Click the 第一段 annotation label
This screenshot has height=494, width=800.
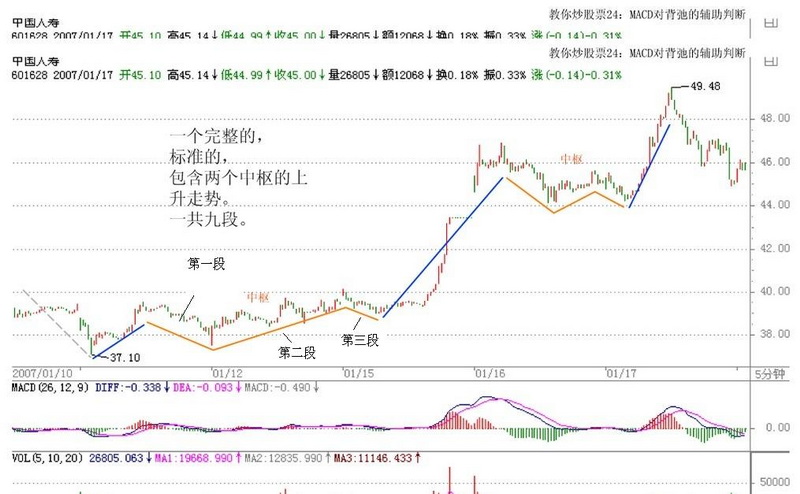(207, 264)
